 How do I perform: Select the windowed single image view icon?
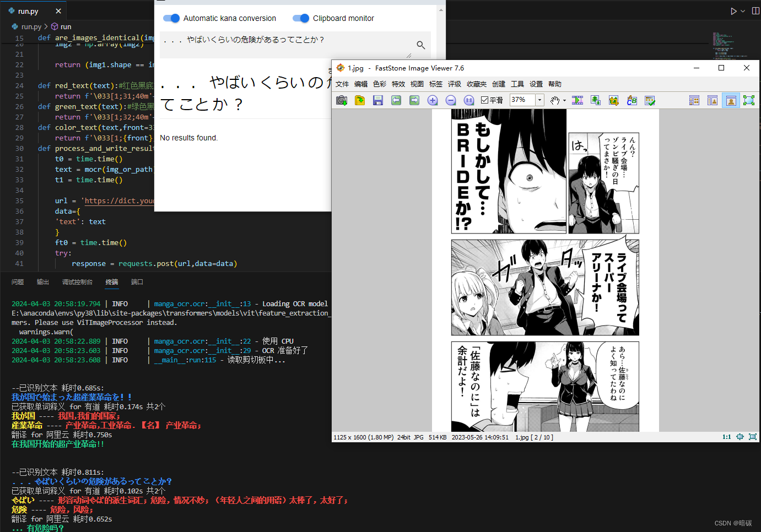(x=731, y=100)
